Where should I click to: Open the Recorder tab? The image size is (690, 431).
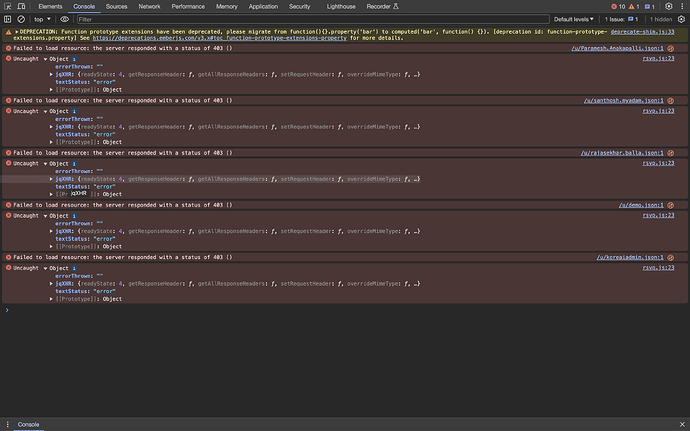pos(382,7)
